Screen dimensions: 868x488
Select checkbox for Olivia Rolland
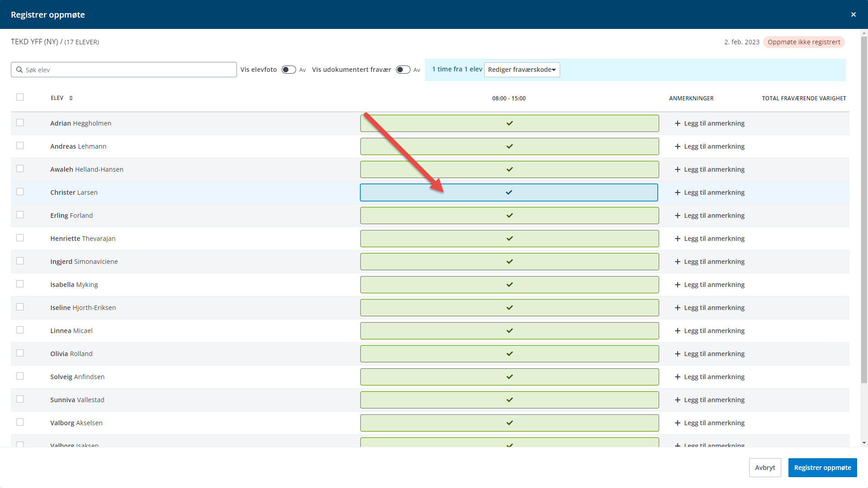click(20, 353)
